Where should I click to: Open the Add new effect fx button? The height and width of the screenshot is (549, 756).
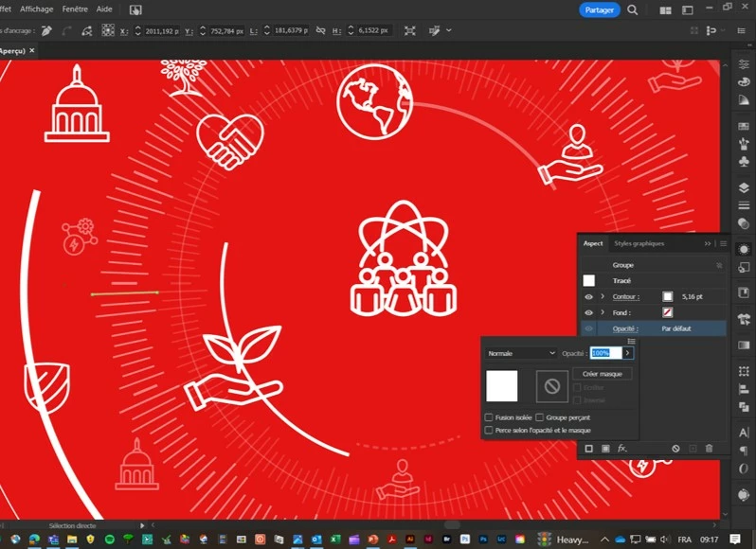pos(622,449)
